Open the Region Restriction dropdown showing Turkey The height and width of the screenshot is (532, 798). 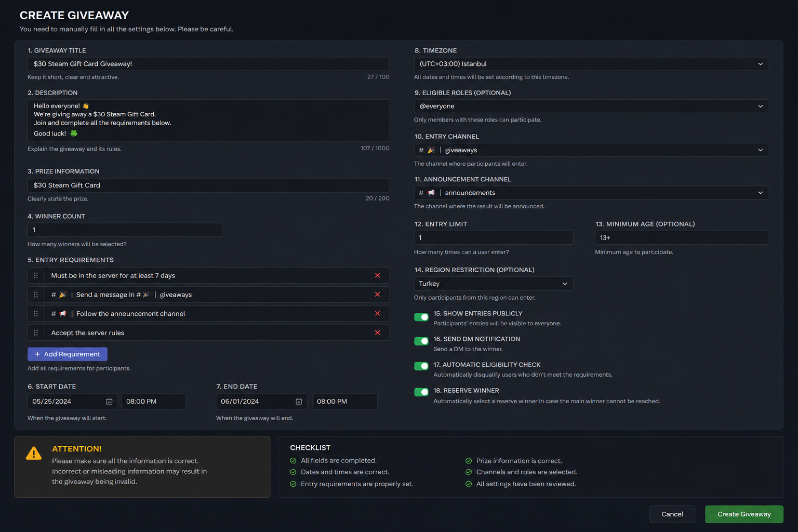(494, 284)
